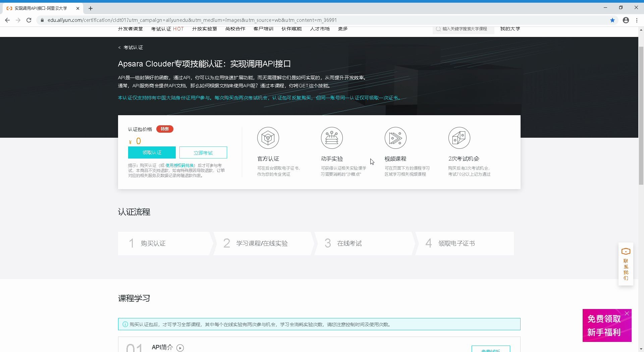The image size is (644, 352).
Task: Expand the 更多 menu
Action: tap(343, 29)
